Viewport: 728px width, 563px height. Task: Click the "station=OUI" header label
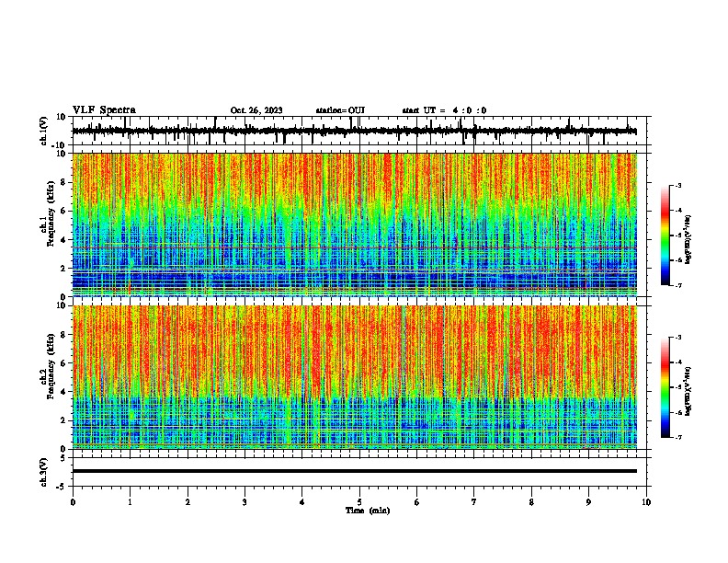pyautogui.click(x=340, y=110)
